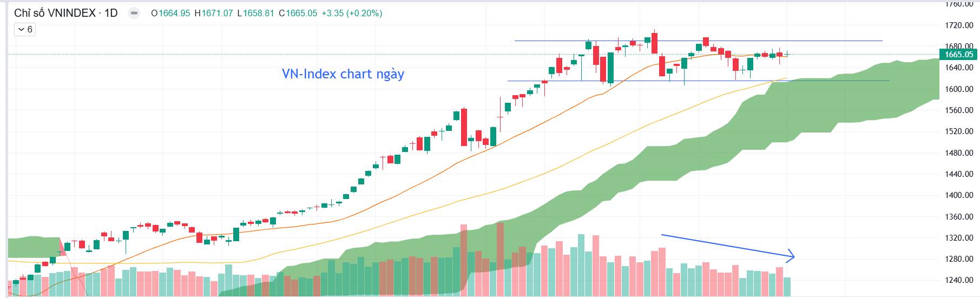Click the 1400.00 level on price axis
The height and width of the screenshot is (298, 980).
pyautogui.click(x=959, y=195)
